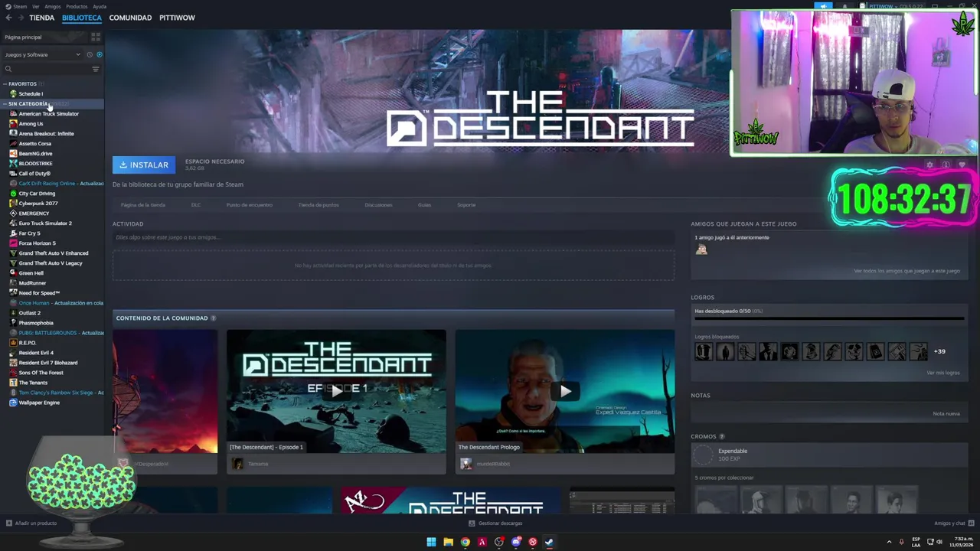This screenshot has width=980, height=551.
Task: Click Añadir un producto
Action: (x=31, y=523)
